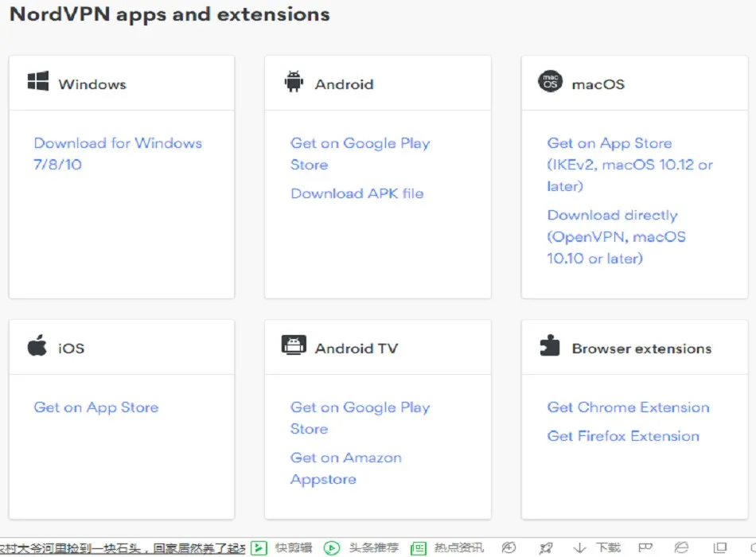Click Get Chrome Extension link
The width and height of the screenshot is (756, 557).
pos(628,407)
